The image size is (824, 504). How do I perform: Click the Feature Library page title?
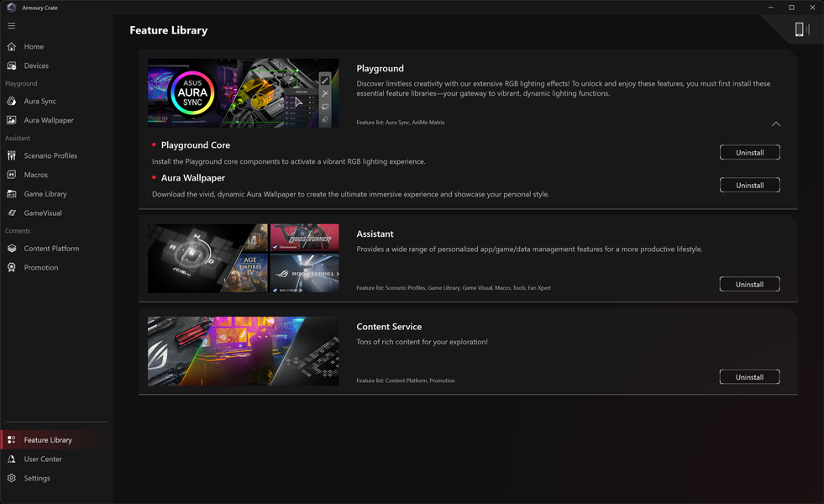pyautogui.click(x=169, y=30)
